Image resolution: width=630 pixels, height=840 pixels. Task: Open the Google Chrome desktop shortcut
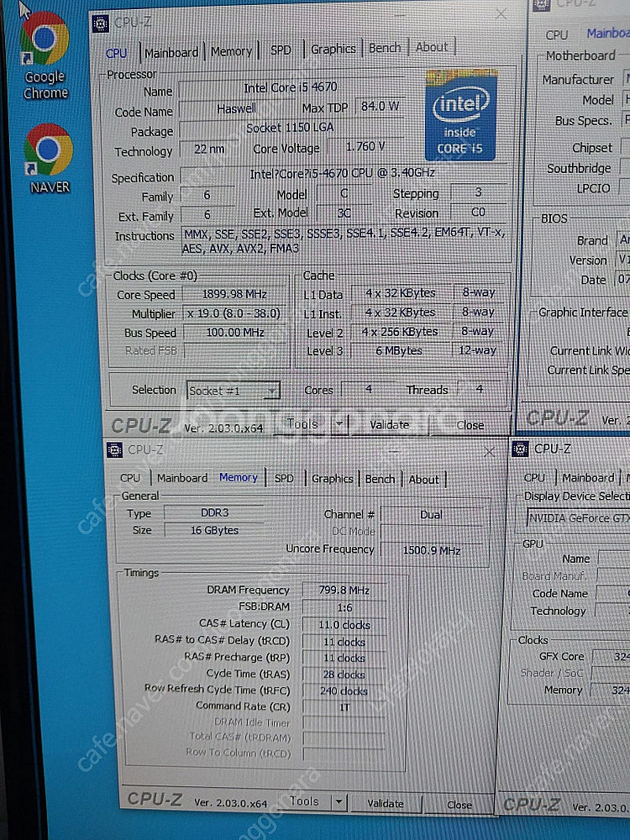click(x=45, y=57)
